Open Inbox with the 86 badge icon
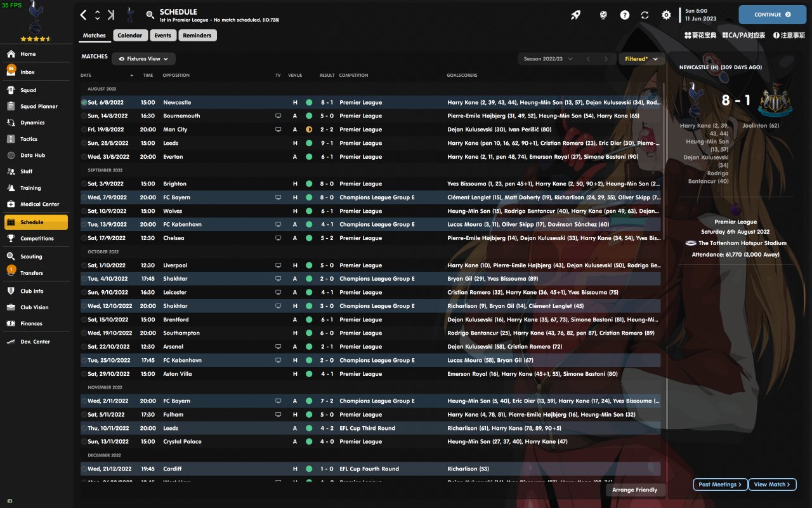The width and height of the screenshot is (812, 508). (11, 70)
